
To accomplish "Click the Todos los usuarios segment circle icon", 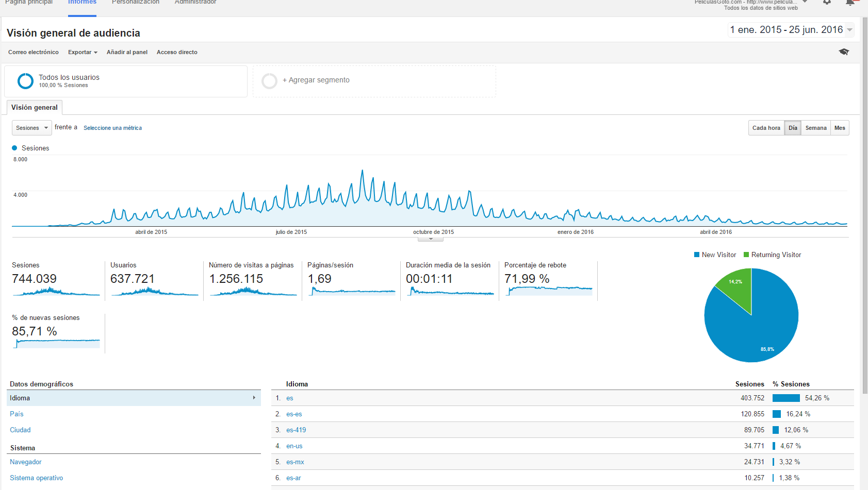I will [25, 81].
